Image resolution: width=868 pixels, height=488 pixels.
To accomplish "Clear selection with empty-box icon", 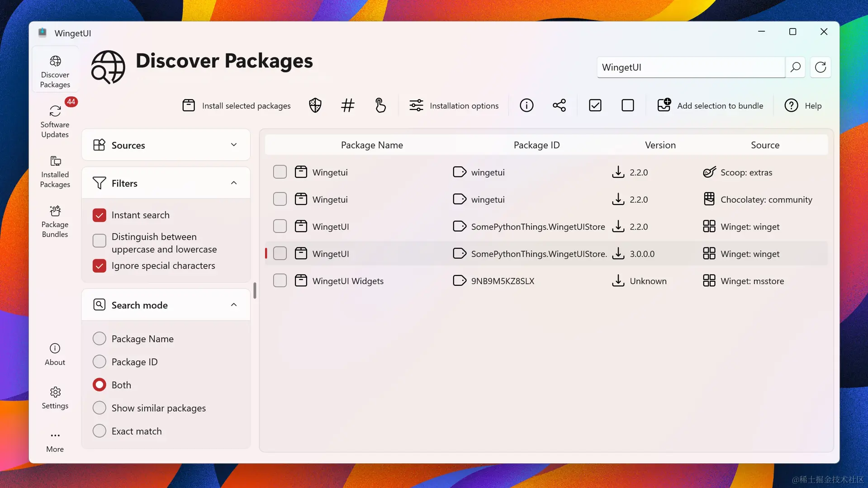I will tap(628, 105).
